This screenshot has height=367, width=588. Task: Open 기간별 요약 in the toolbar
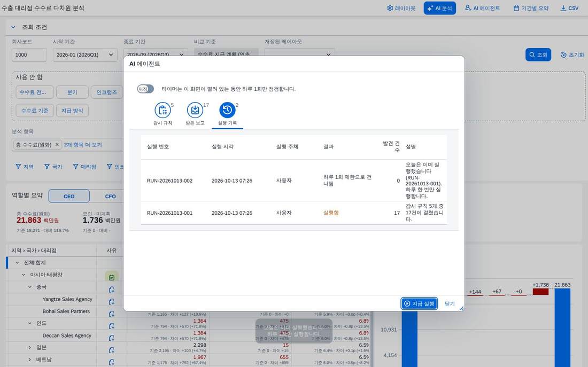[531, 8]
